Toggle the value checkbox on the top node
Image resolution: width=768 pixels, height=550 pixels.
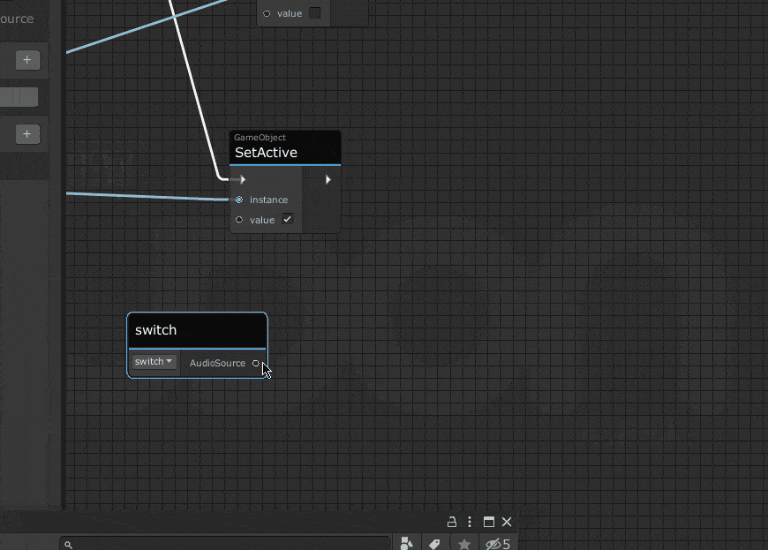[x=315, y=13]
